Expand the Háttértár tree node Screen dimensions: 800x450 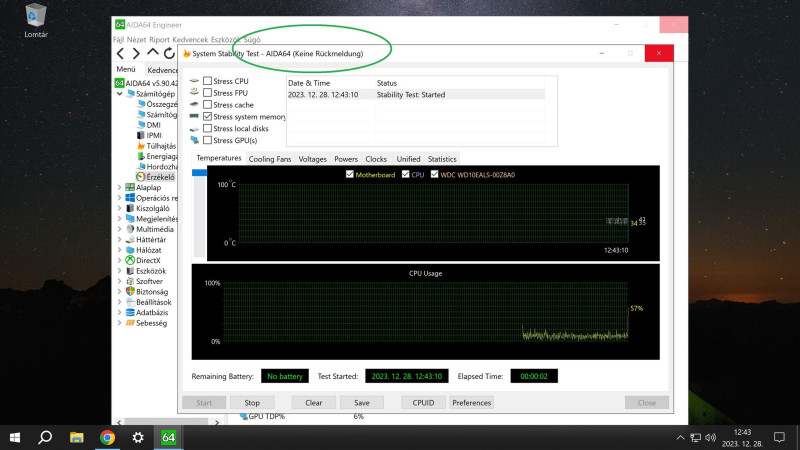119,239
